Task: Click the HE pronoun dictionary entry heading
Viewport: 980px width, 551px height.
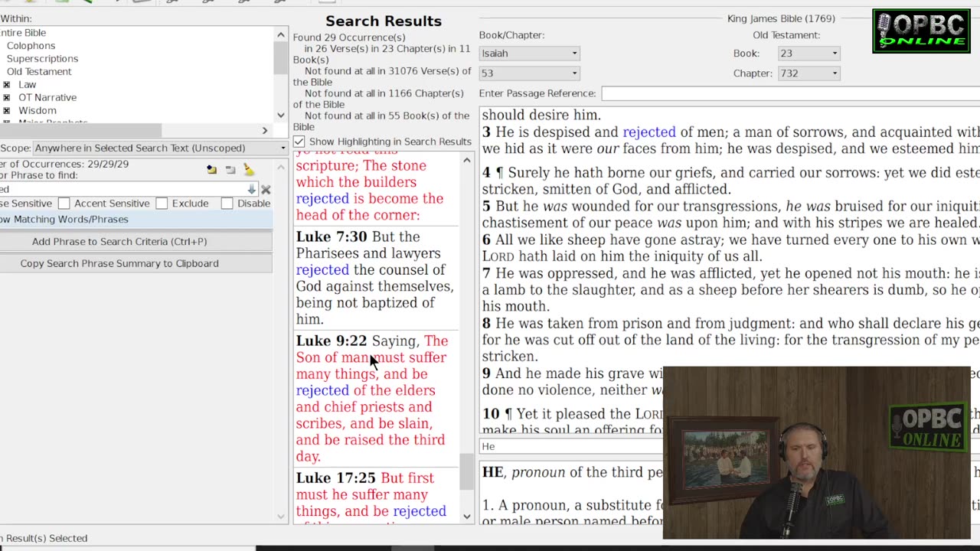Action: 493,473
